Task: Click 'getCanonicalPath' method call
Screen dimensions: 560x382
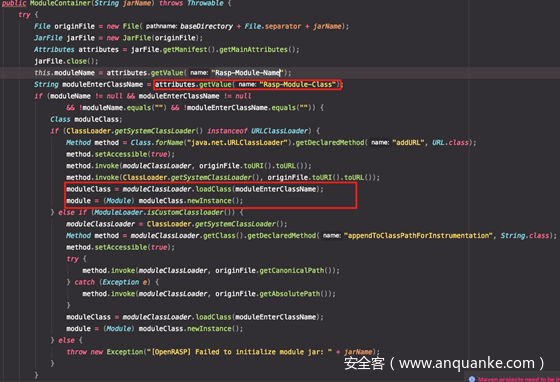Action: pyautogui.click(x=291, y=271)
